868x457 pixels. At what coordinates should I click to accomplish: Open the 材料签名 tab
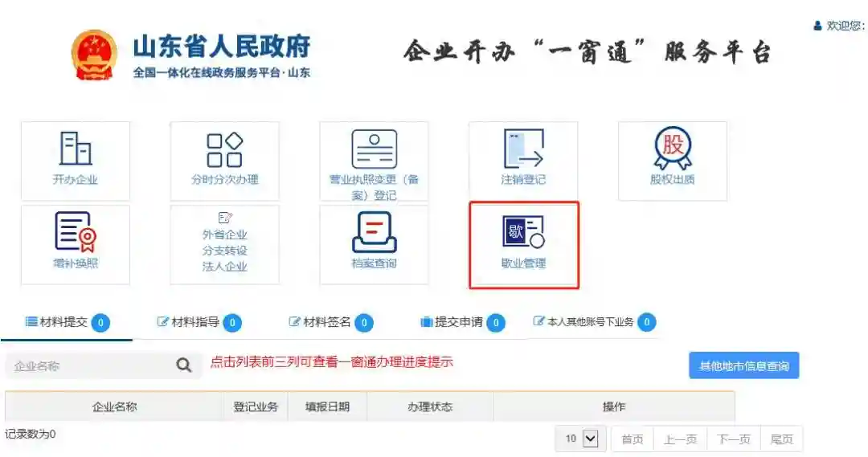tap(331, 322)
